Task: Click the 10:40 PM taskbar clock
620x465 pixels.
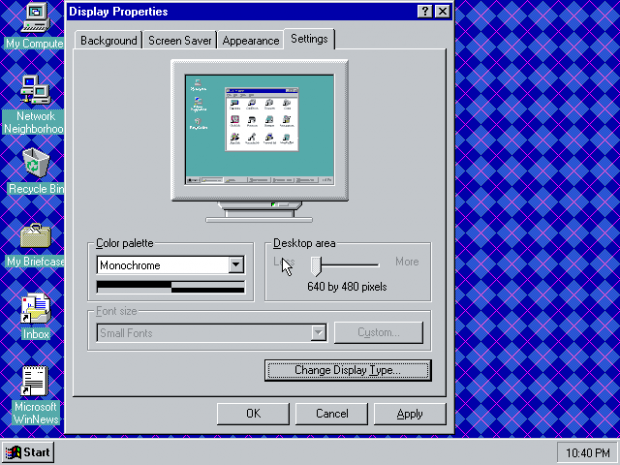Action: 587,452
